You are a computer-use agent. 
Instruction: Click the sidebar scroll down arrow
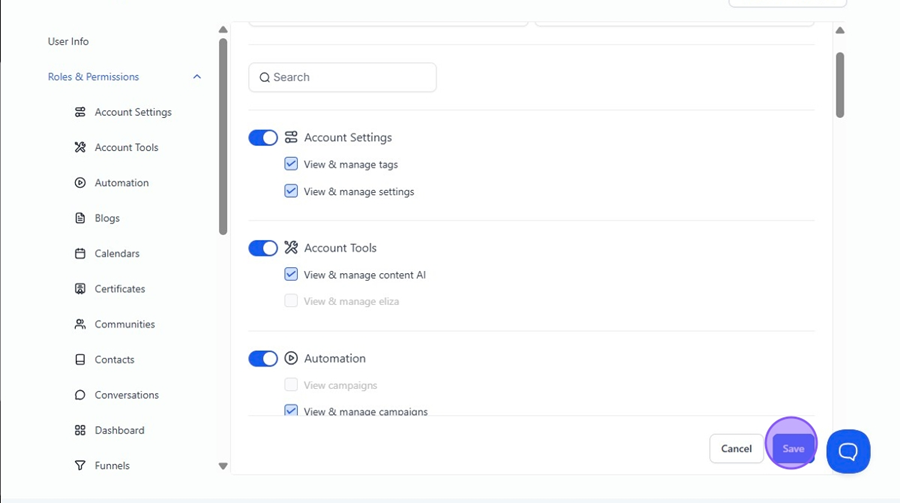pyautogui.click(x=223, y=466)
